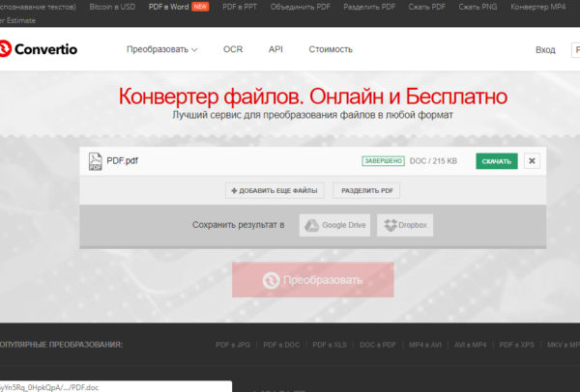Click the red Преобразовать convert button
580x392 pixels.
313,280
